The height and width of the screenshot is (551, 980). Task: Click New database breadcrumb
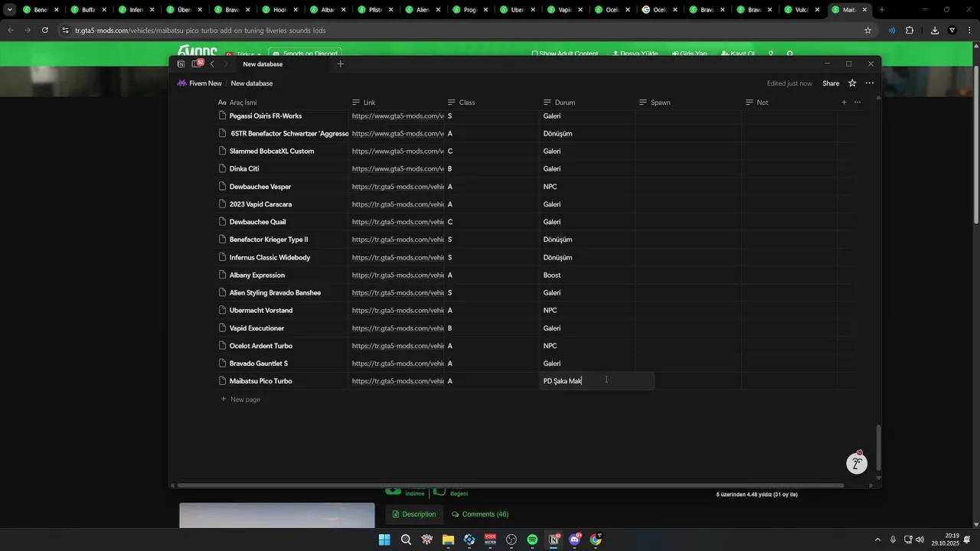point(251,83)
